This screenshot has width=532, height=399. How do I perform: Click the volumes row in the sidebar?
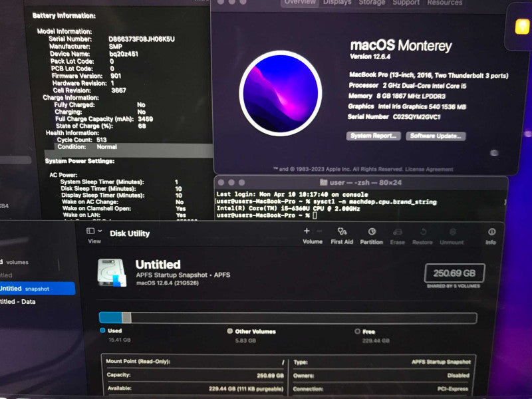[x=14, y=262]
